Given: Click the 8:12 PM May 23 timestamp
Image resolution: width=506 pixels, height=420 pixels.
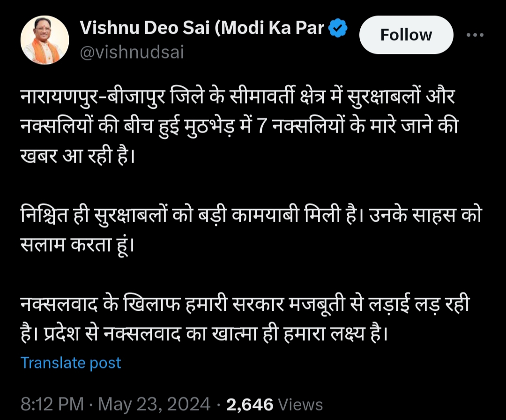Looking at the screenshot, I should (112, 404).
